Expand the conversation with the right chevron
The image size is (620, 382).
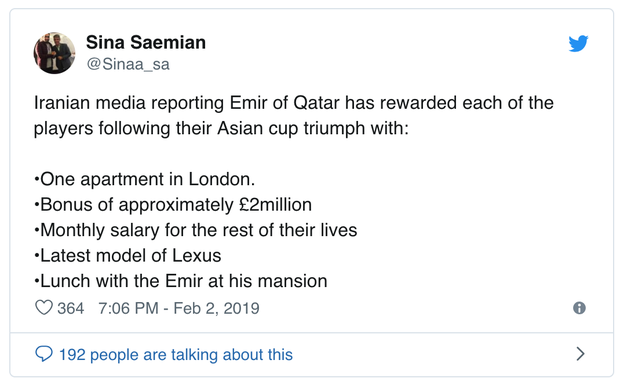tap(580, 354)
